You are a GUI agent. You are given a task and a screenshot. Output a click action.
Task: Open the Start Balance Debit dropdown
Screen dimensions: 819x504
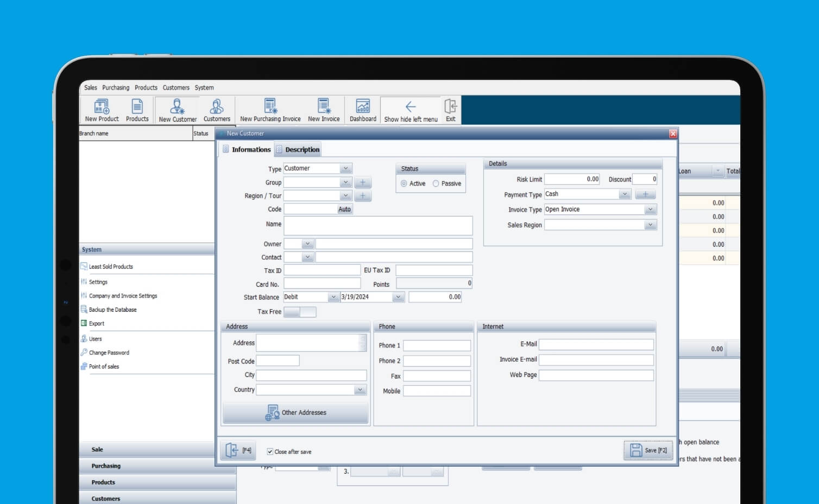click(333, 297)
